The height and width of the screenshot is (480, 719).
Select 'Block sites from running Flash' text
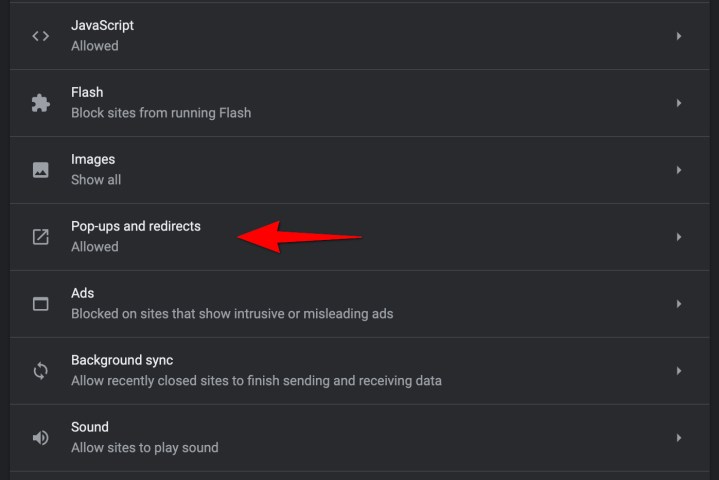click(x=160, y=113)
